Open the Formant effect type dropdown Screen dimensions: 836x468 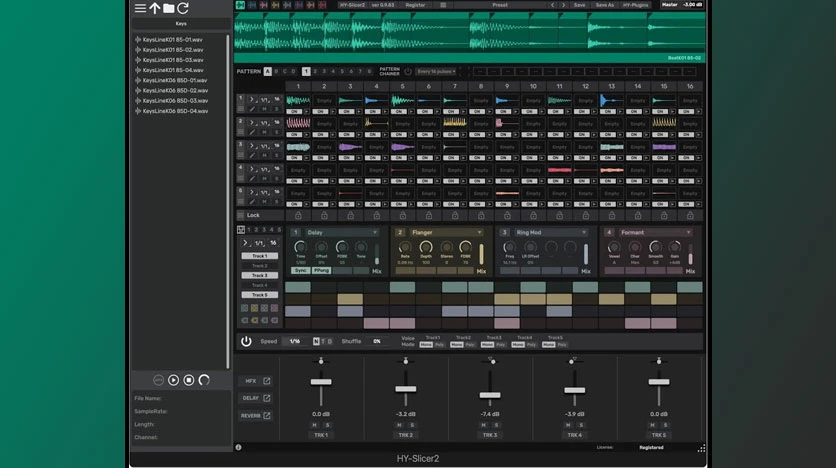tap(655, 232)
